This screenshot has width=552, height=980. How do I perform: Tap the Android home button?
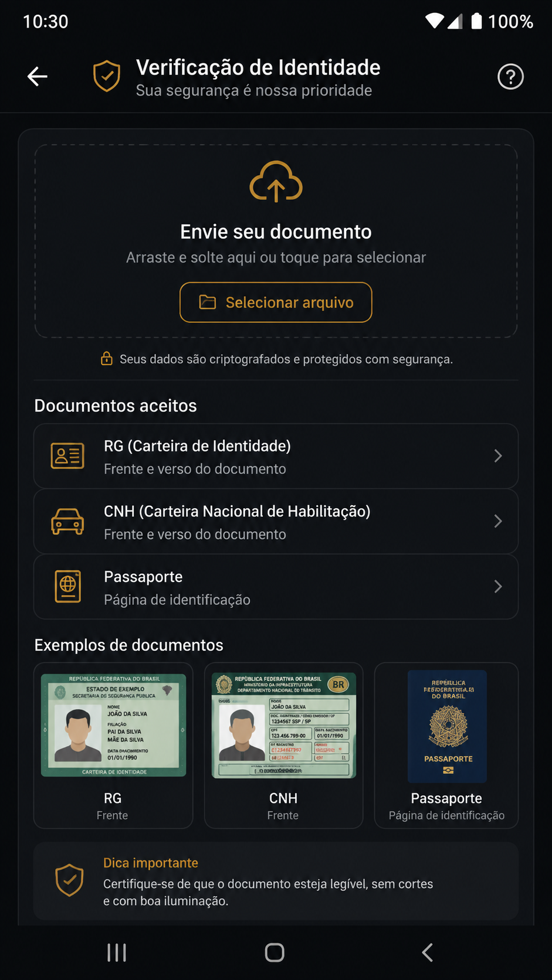[275, 952]
